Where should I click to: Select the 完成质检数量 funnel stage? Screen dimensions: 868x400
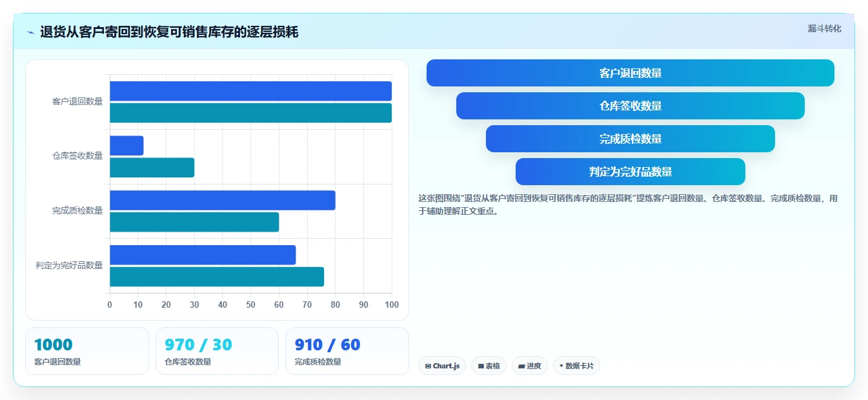pyautogui.click(x=630, y=139)
